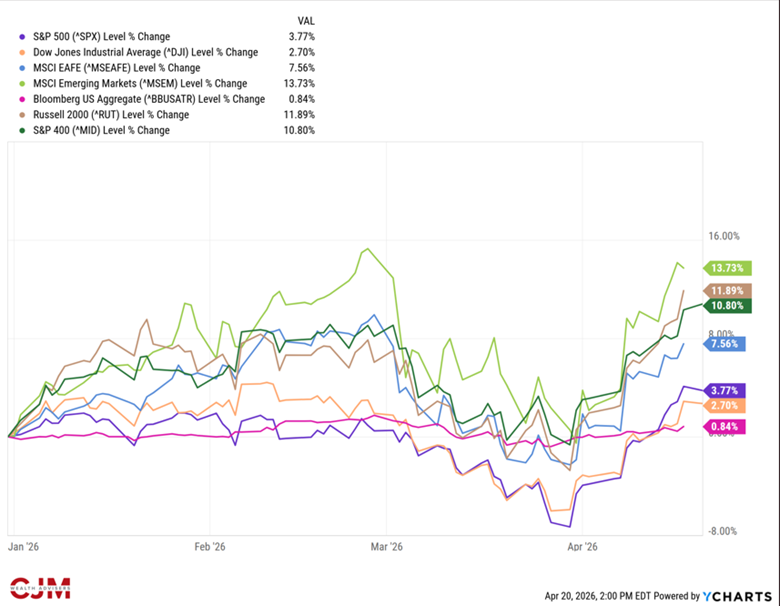The width and height of the screenshot is (780, 606).
Task: Click the Bloomberg US Aggregate pink legend dot
Action: tap(22, 99)
